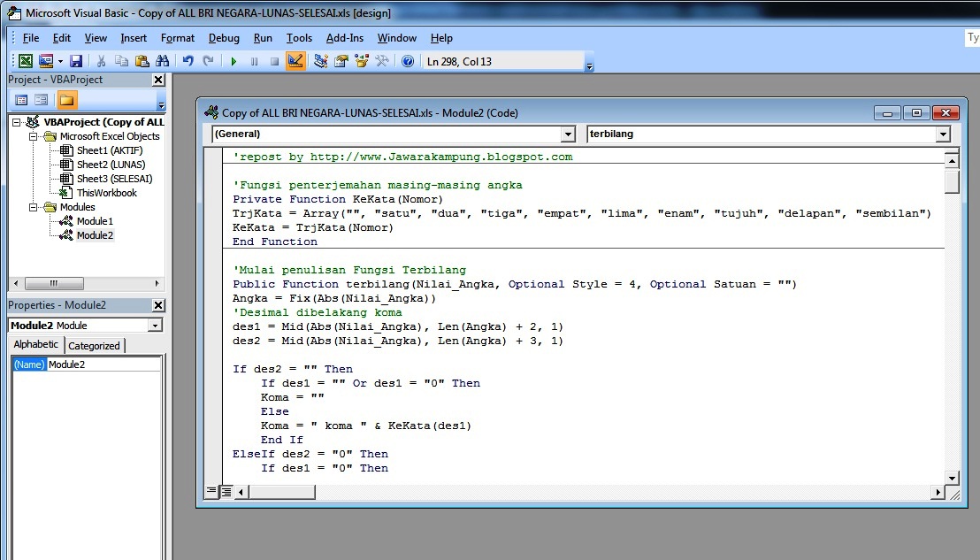
Task: Open the Help menu
Action: (441, 38)
